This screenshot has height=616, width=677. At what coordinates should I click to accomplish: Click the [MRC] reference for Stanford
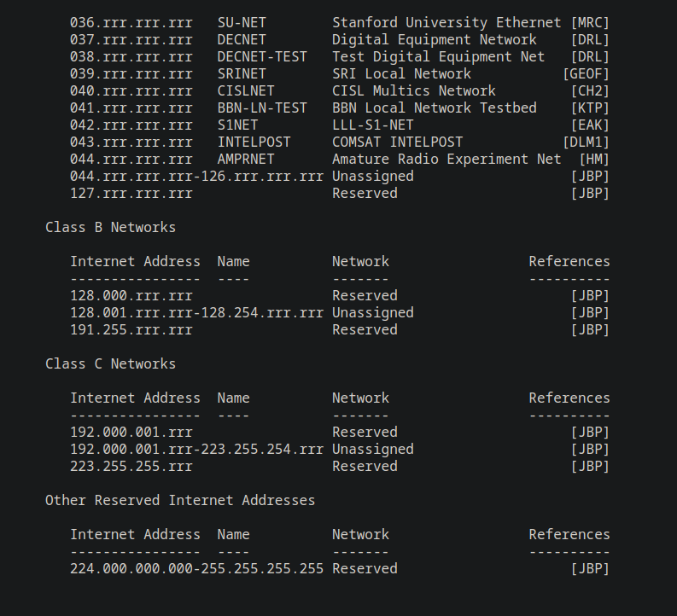tap(590, 22)
